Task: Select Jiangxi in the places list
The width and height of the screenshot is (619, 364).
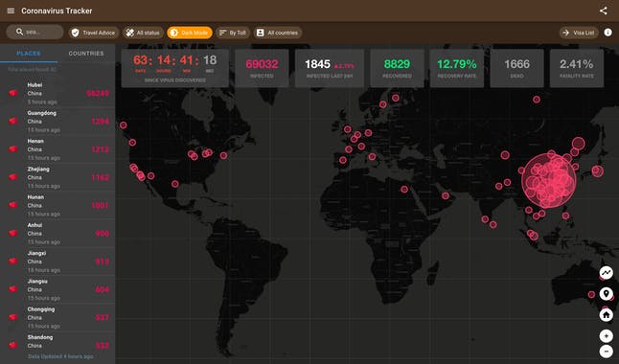Action: click(57, 262)
